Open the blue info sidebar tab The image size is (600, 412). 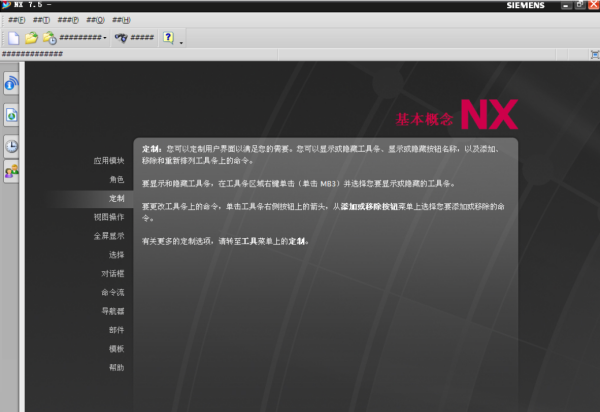11,84
